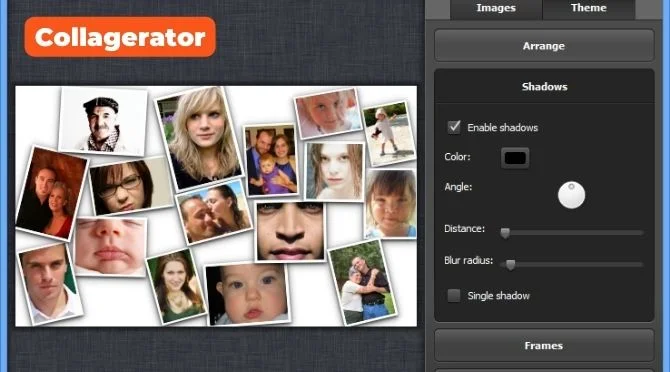Select the kissing couple photo
The width and height of the screenshot is (670, 372).
214,212
